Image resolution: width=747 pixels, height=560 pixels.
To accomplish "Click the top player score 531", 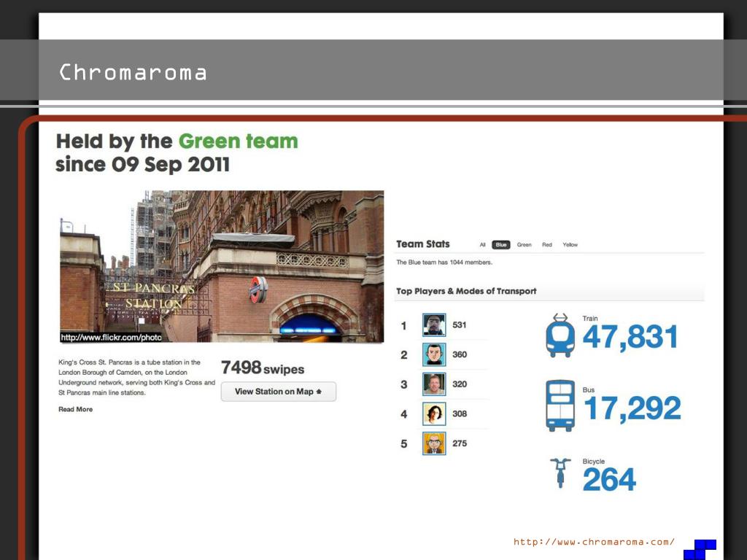I will (x=460, y=325).
